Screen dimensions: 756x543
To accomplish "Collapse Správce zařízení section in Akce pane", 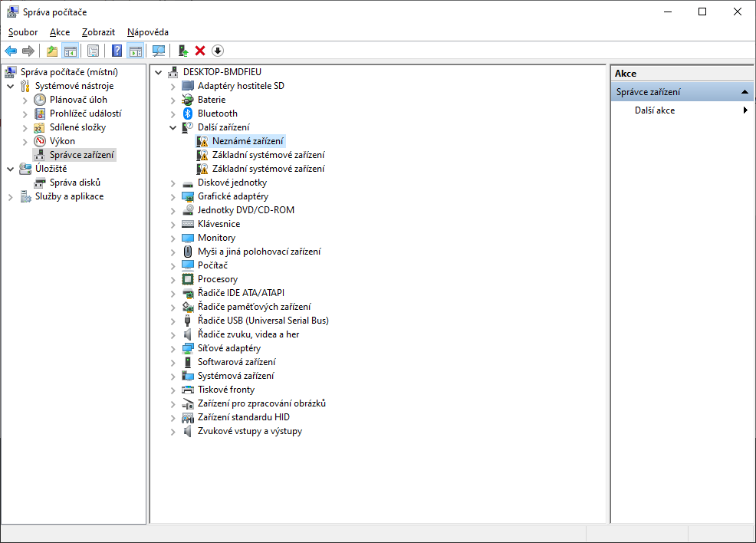I will coord(744,91).
